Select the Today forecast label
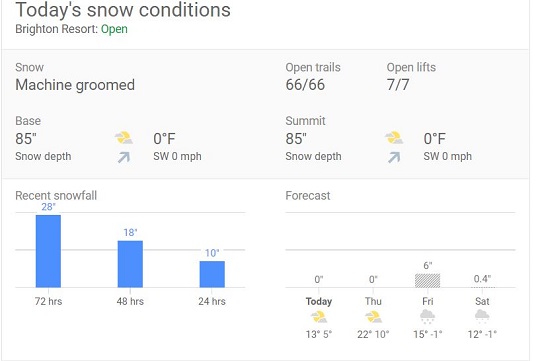The width and height of the screenshot is (538, 361). (319, 301)
